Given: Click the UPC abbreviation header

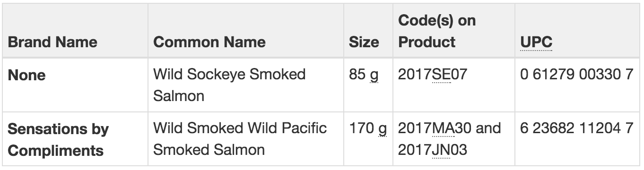Looking at the screenshot, I should (x=536, y=42).
